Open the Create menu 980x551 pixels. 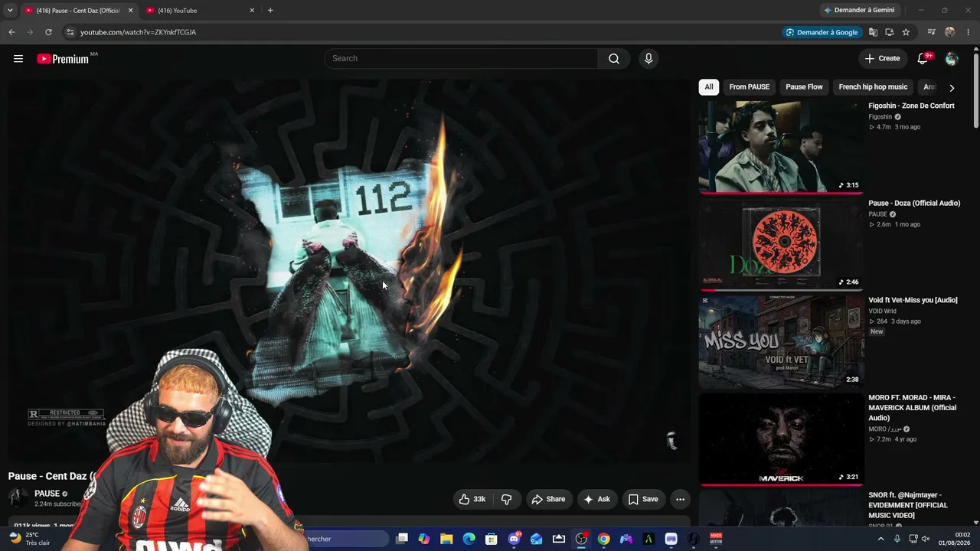882,59
